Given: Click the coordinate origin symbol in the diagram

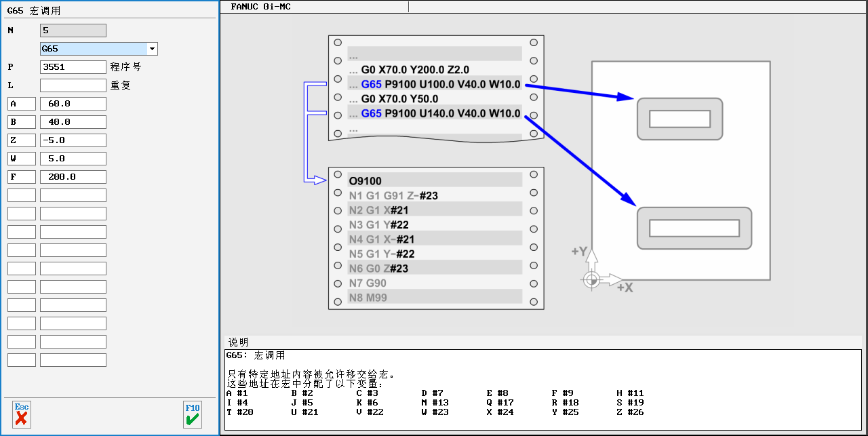Looking at the screenshot, I should tap(591, 279).
